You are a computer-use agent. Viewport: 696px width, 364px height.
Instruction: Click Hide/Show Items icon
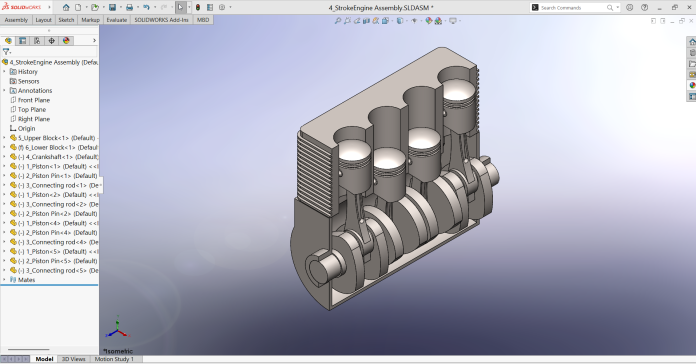point(414,20)
